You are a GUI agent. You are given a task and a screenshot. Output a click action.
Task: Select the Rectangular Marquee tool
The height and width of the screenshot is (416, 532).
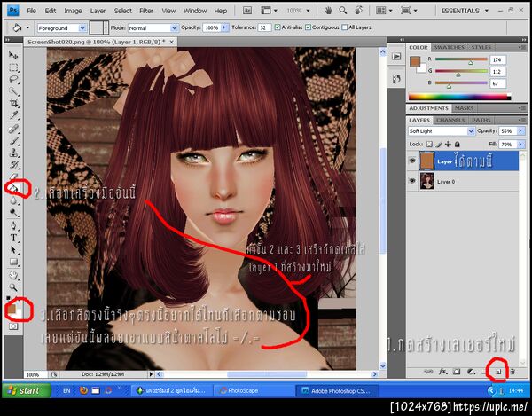point(13,67)
